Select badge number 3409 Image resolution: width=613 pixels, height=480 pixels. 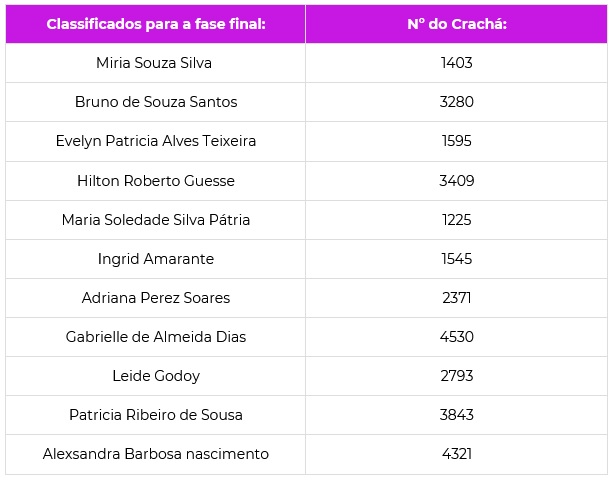tap(457, 181)
